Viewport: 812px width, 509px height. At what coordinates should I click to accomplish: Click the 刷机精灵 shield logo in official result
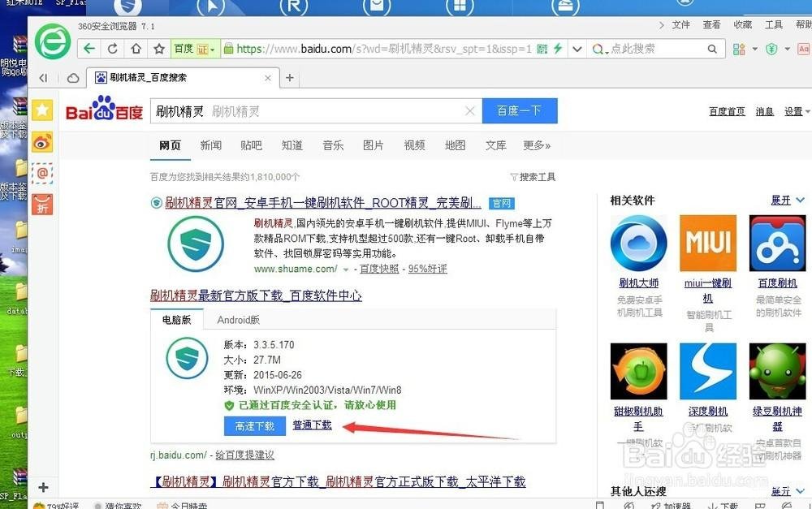pyautogui.click(x=196, y=244)
